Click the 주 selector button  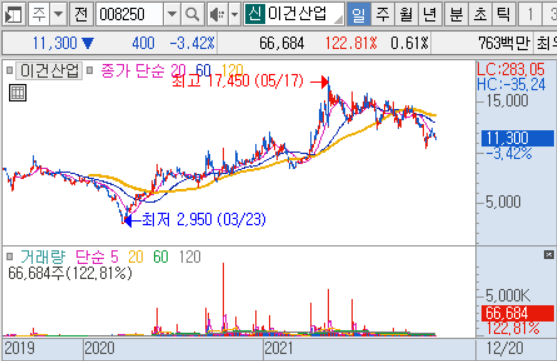pyautogui.click(x=39, y=15)
